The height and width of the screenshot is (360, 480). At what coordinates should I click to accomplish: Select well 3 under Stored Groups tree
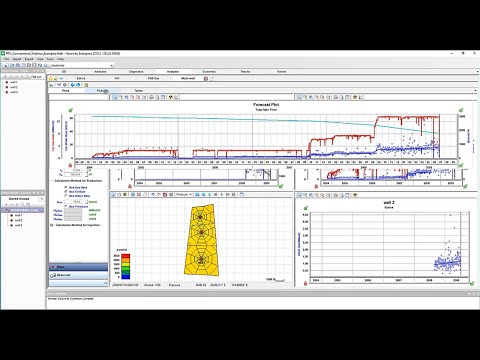17,225
